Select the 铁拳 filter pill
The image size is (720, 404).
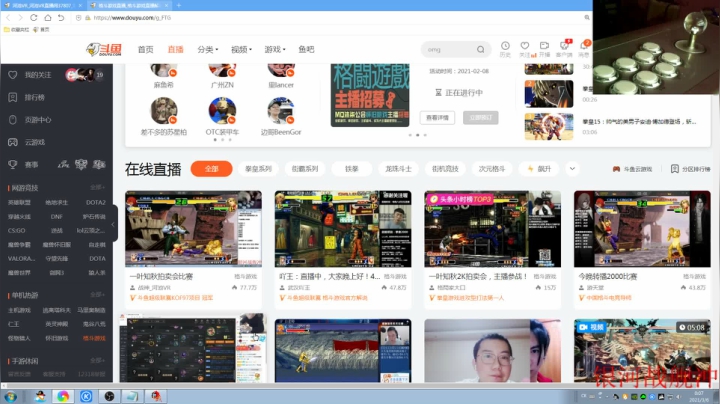[352, 169]
